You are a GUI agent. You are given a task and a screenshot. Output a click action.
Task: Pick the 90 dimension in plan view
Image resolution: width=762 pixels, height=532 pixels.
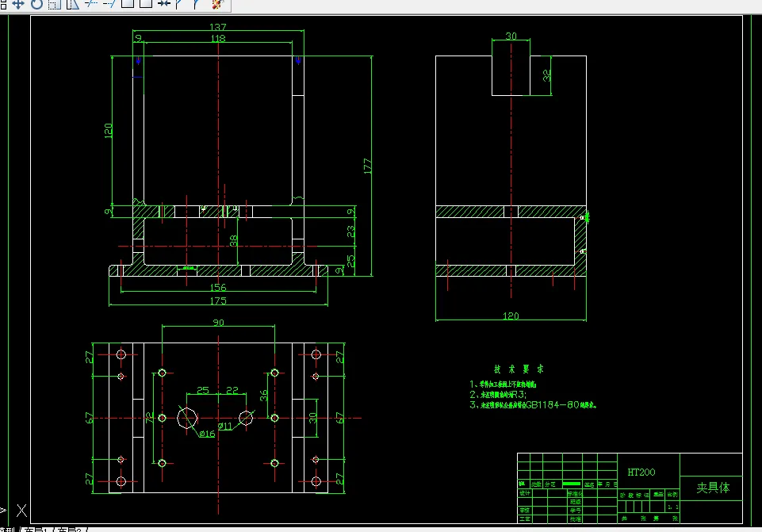[218, 322]
